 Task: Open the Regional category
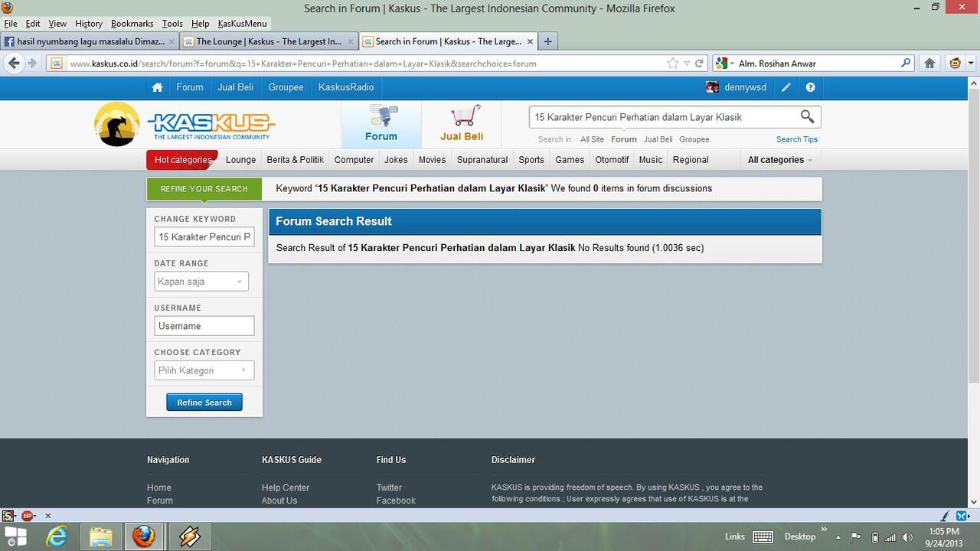point(691,160)
